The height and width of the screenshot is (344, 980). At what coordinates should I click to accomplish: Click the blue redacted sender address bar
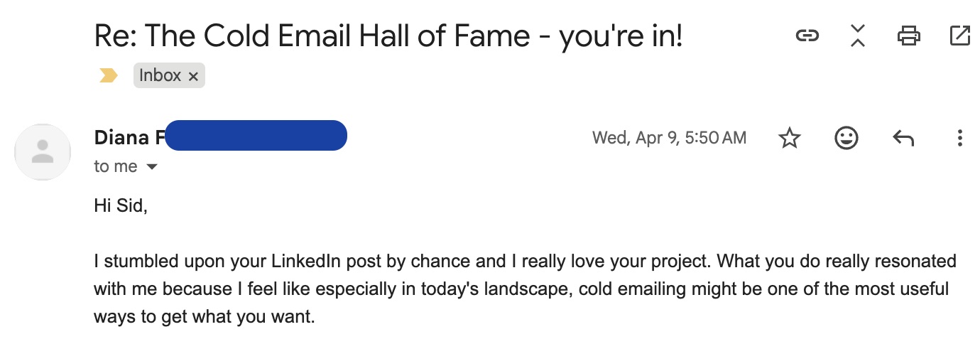tap(256, 136)
